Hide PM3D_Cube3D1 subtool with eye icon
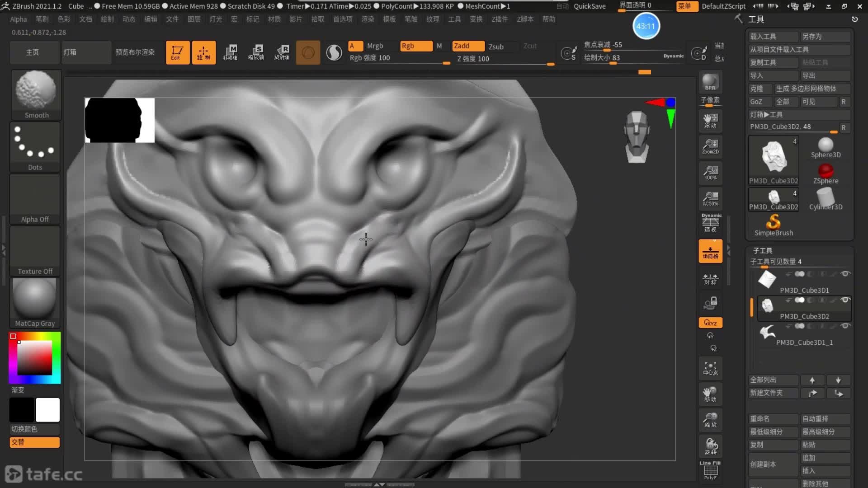This screenshot has width=868, height=488. [845, 274]
